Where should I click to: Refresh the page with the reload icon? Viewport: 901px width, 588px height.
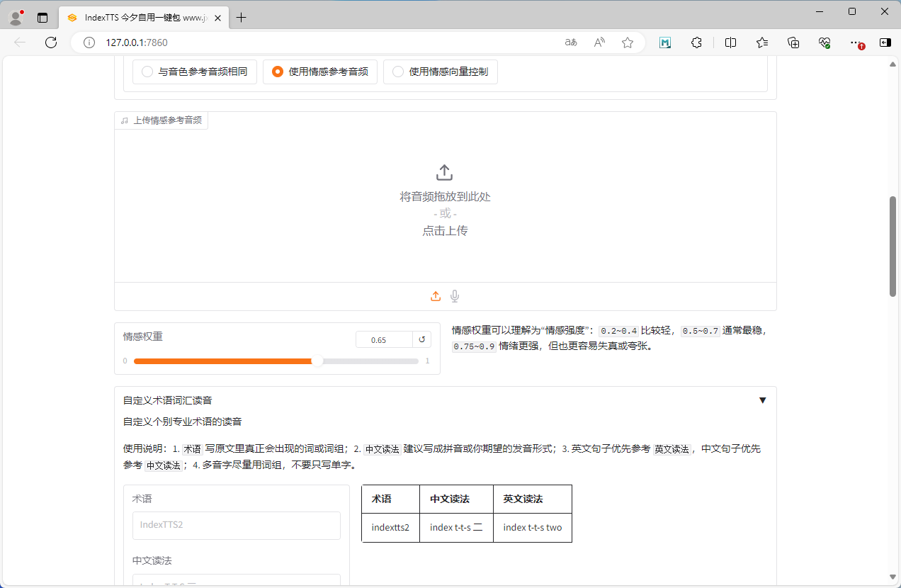tap(51, 43)
